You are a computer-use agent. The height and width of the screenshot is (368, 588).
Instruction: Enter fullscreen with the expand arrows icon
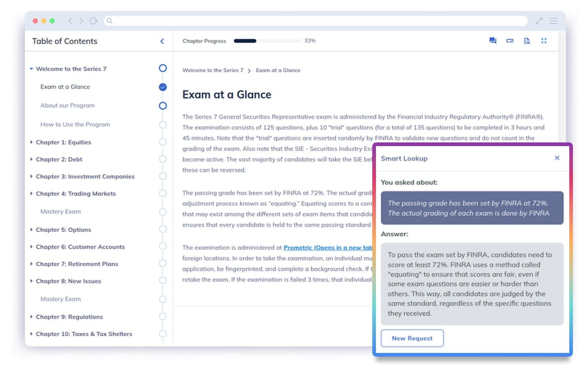tap(544, 41)
